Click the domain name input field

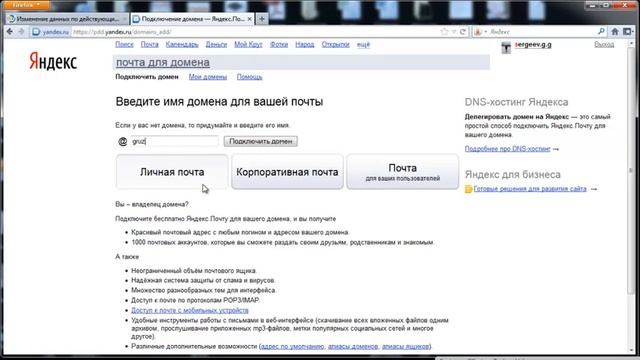point(174,141)
